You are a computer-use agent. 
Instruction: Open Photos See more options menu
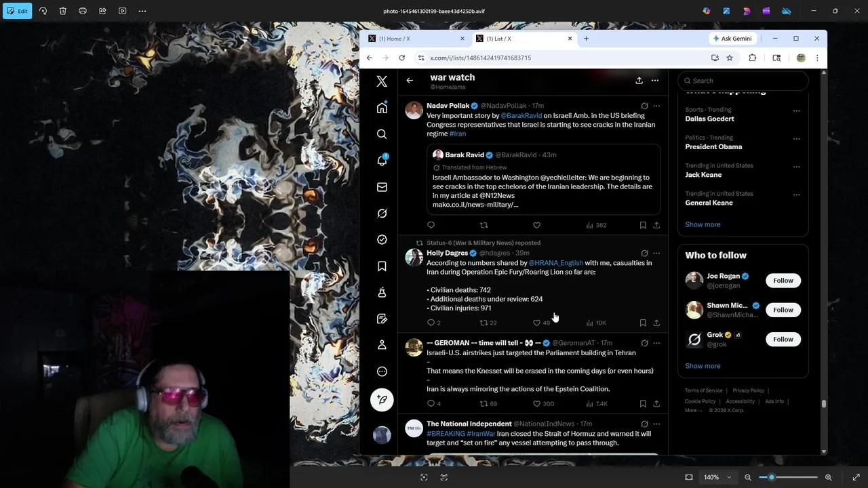pos(142,11)
